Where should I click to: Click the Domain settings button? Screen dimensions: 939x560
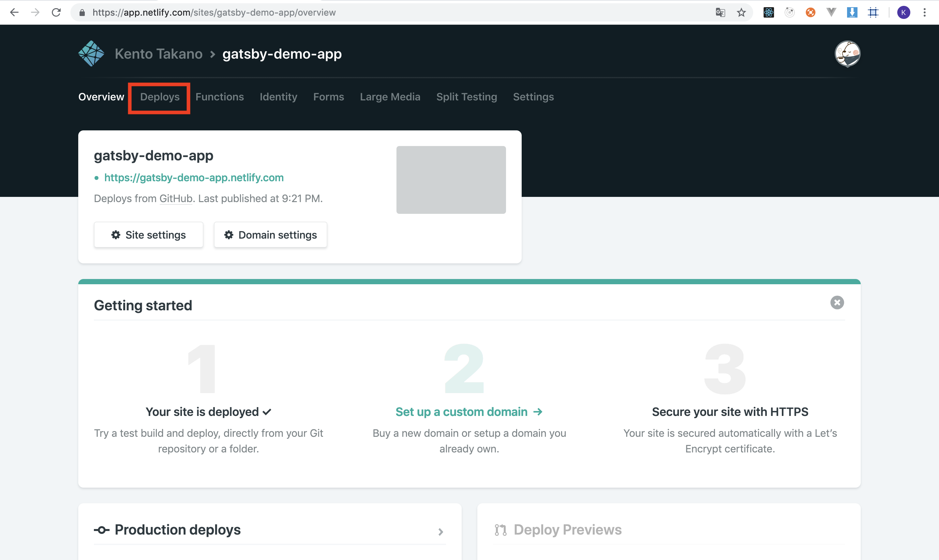pyautogui.click(x=270, y=235)
